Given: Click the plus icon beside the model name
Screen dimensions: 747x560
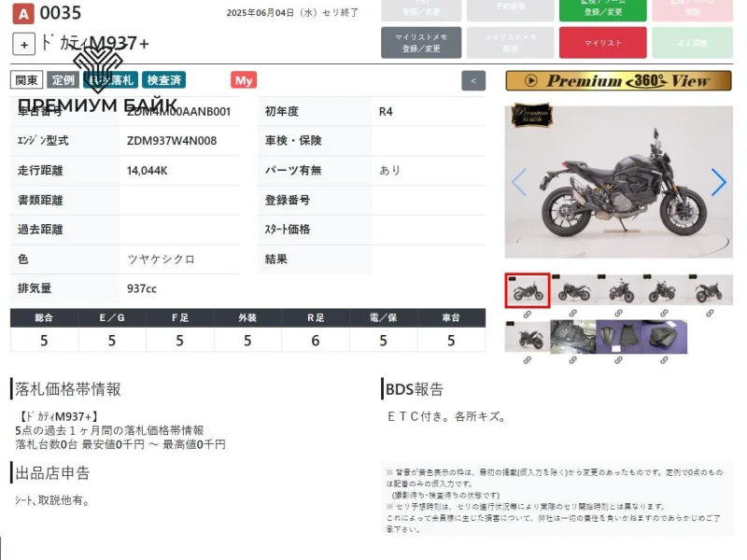Looking at the screenshot, I should (x=24, y=44).
